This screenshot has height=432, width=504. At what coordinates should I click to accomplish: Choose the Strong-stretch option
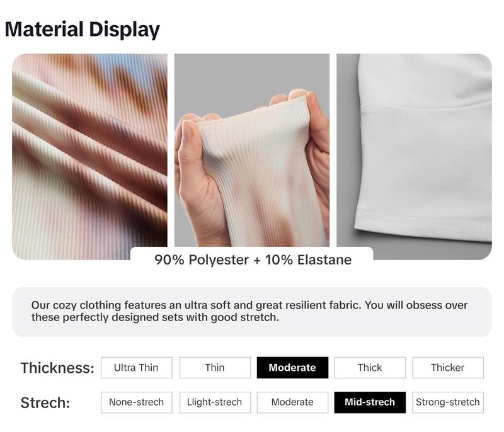click(448, 402)
